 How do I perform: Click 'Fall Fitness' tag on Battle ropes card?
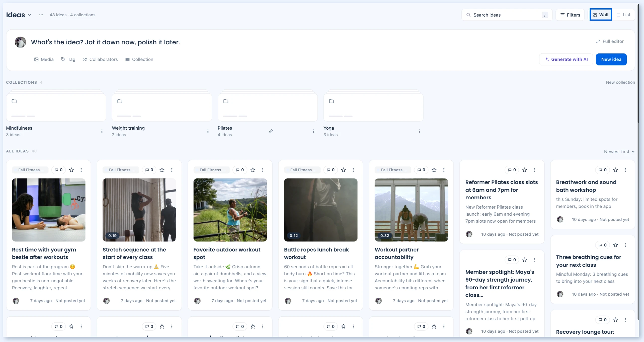(302, 170)
